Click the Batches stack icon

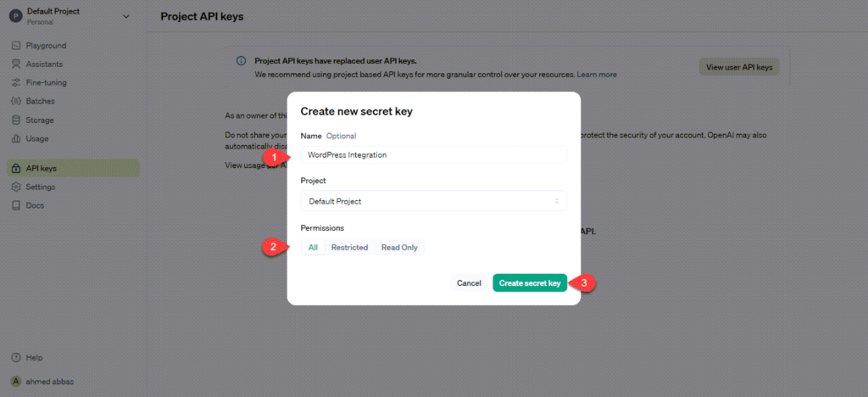[x=17, y=102]
